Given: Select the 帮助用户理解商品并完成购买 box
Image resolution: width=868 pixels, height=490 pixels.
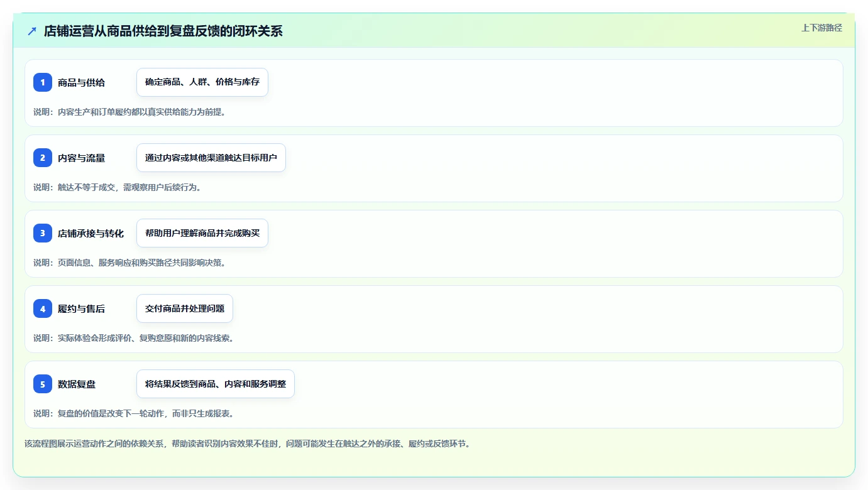Looking at the screenshot, I should [x=202, y=233].
